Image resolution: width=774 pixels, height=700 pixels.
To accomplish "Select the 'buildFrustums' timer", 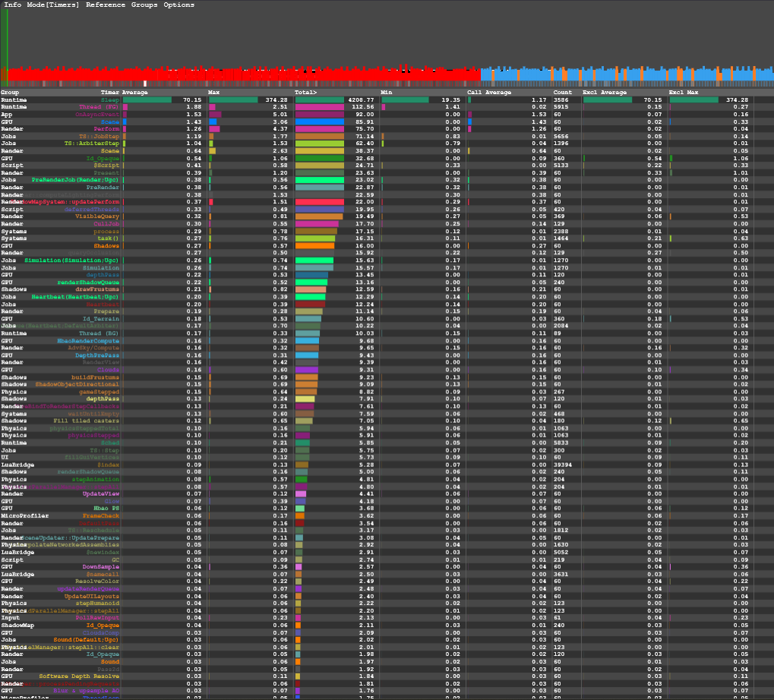I will [95, 377].
